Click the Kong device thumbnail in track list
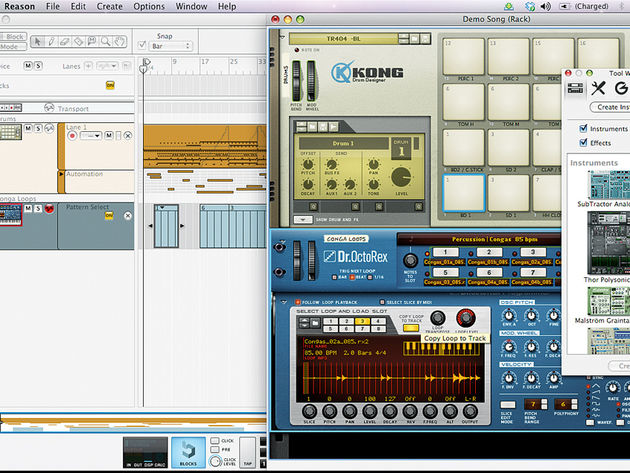630x473 pixels. pyautogui.click(x=10, y=132)
